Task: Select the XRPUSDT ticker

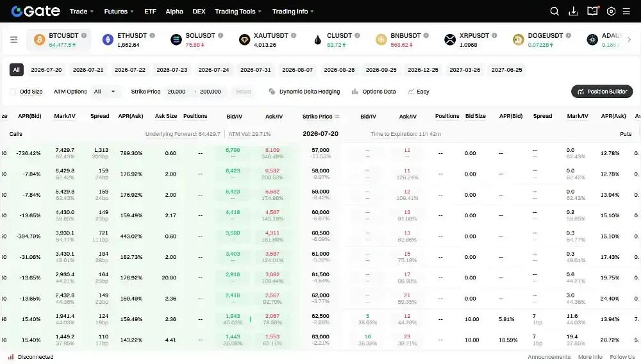Action: (470, 40)
